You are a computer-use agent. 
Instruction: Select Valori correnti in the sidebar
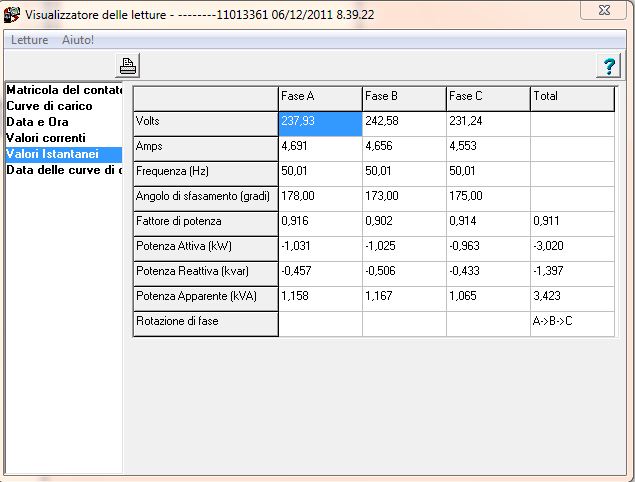[46, 138]
